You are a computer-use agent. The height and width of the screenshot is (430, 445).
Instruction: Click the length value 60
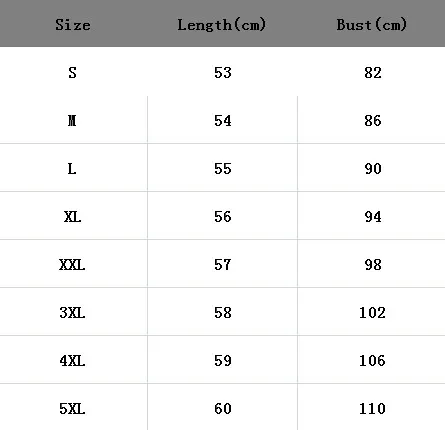coord(223,409)
